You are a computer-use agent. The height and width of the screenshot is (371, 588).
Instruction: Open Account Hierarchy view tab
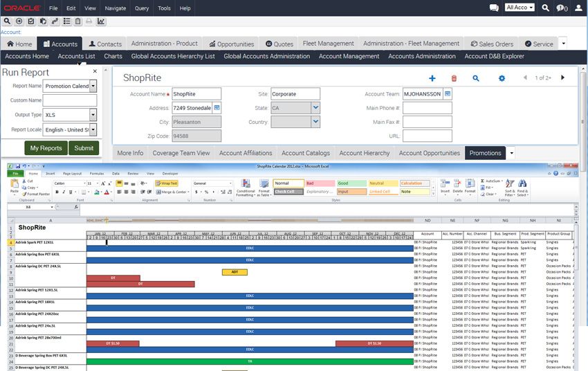(x=365, y=153)
